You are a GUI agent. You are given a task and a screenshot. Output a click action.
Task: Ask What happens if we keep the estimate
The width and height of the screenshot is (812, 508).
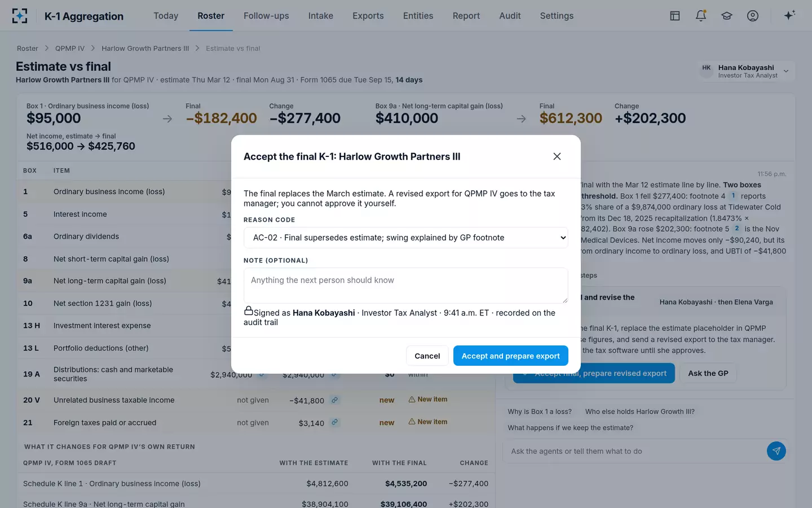[x=571, y=428]
